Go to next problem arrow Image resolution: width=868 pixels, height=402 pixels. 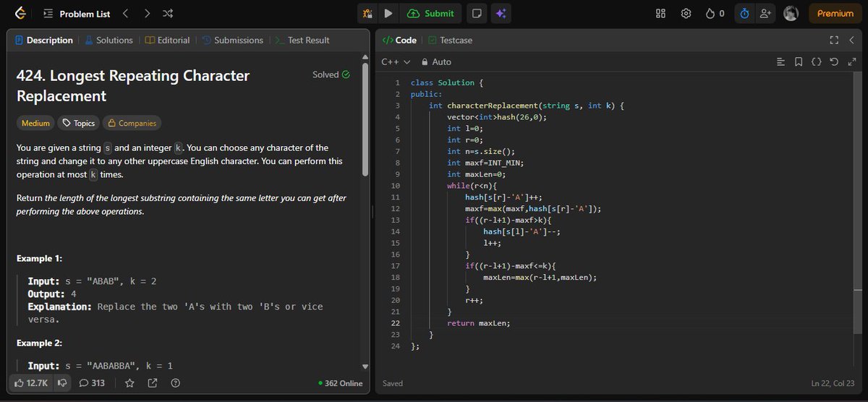tap(147, 13)
